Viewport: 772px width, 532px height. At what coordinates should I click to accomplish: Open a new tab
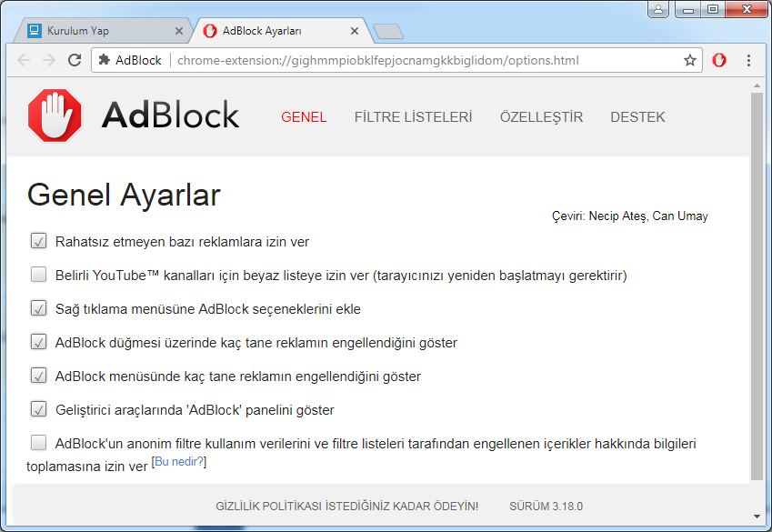tap(388, 32)
